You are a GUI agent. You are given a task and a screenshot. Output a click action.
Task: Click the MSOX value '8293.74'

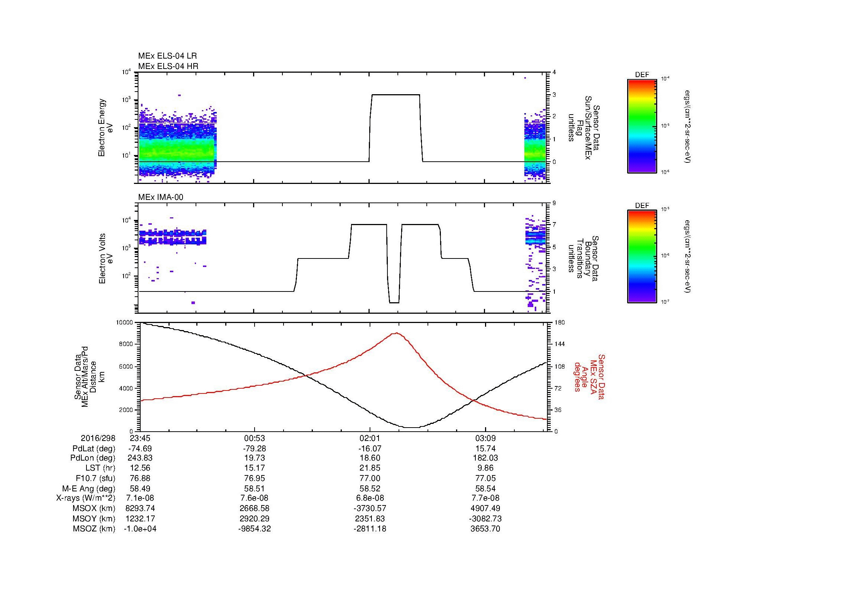tap(140, 508)
